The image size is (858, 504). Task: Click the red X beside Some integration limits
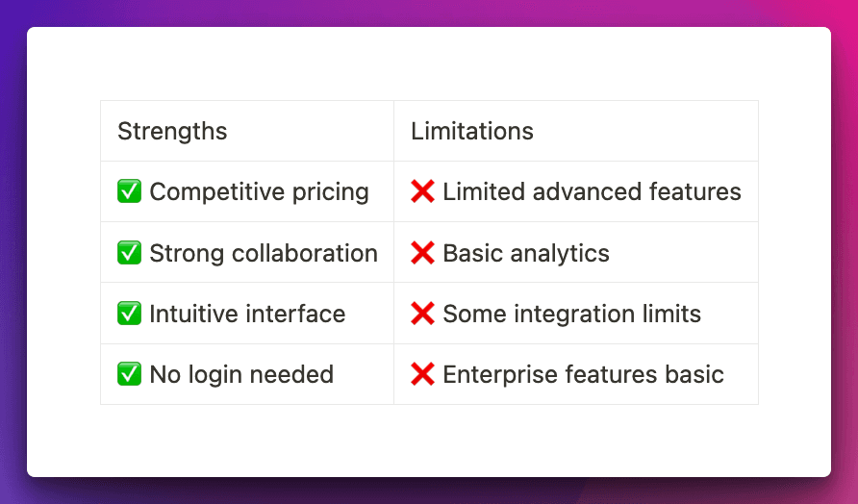click(x=422, y=314)
